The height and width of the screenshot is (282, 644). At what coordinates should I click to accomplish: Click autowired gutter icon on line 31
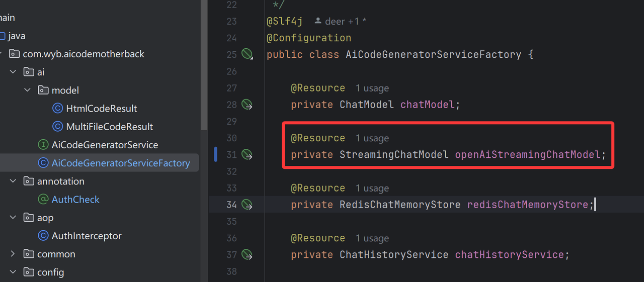tap(247, 154)
